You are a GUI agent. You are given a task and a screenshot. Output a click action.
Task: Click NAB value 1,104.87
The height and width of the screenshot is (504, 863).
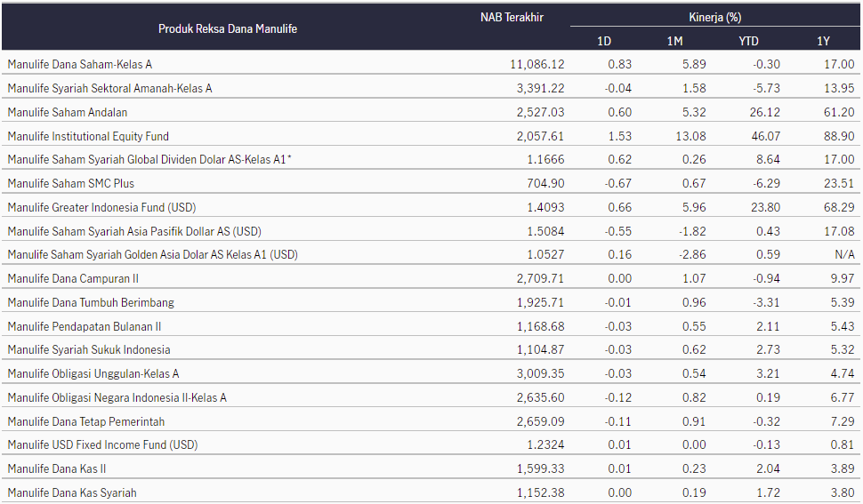click(x=540, y=350)
